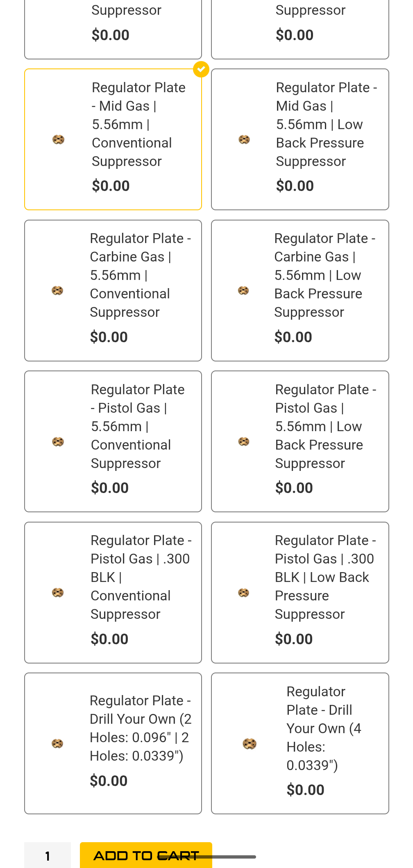This screenshot has width=413, height=868.
Task: Click Pistol Gas 5.56mm Conventional plate image
Action: click(x=58, y=442)
